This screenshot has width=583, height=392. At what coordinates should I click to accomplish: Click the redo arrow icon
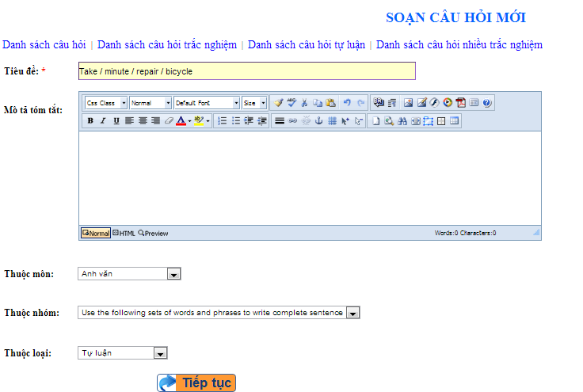click(x=360, y=103)
